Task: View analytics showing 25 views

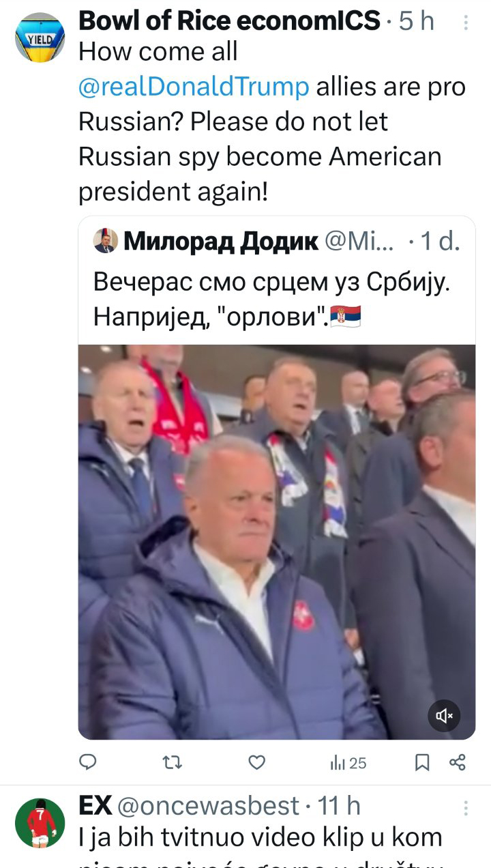Action: click(x=348, y=763)
